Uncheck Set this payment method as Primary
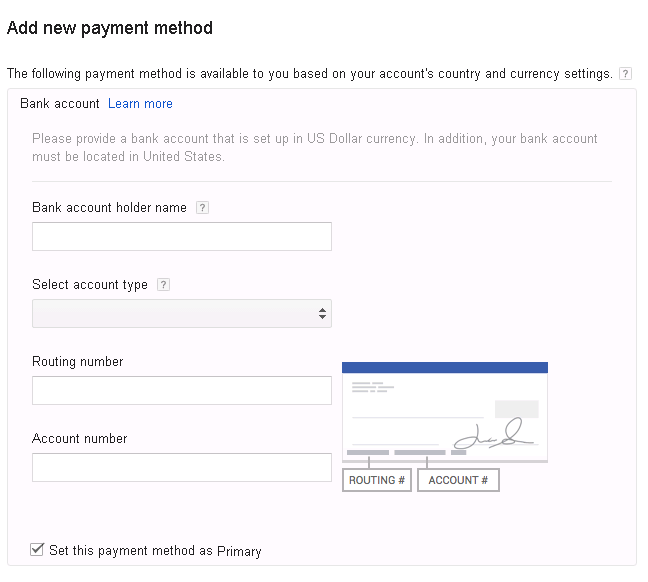This screenshot has width=648, height=582. tap(37, 550)
